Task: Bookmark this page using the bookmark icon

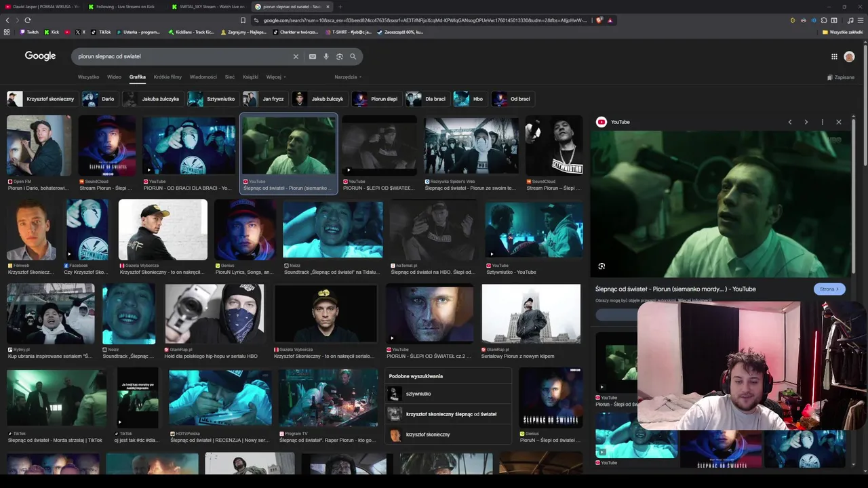Action: tap(243, 20)
